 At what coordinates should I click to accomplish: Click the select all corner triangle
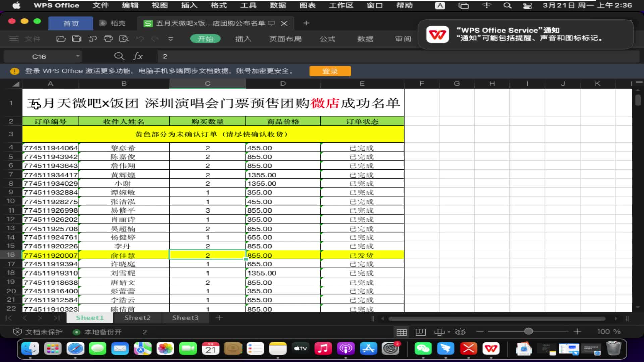click(x=16, y=84)
